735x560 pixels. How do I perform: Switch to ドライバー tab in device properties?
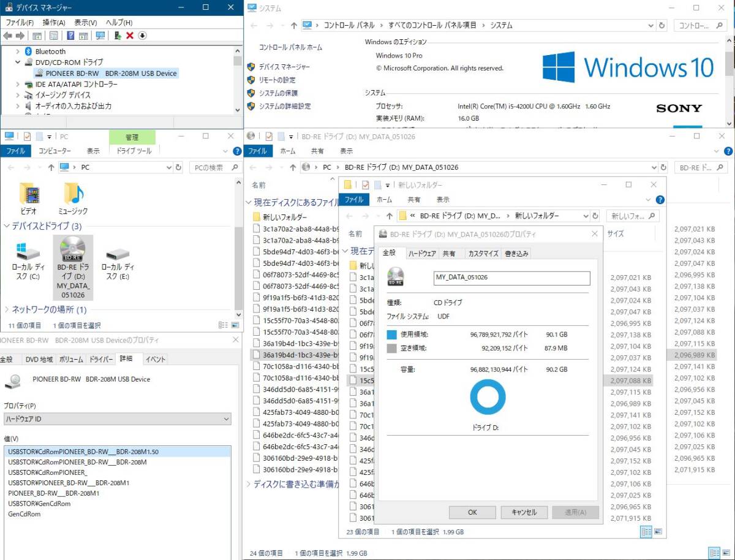click(x=101, y=359)
